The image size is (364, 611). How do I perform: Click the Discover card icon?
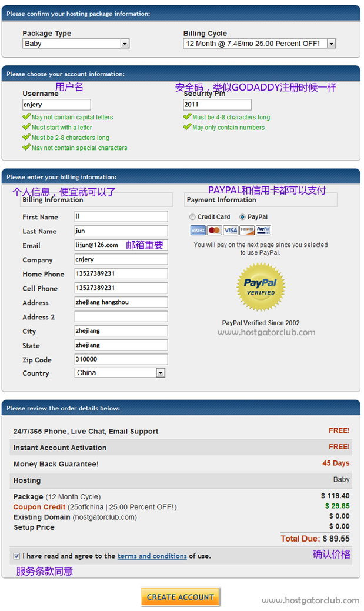[x=247, y=231]
